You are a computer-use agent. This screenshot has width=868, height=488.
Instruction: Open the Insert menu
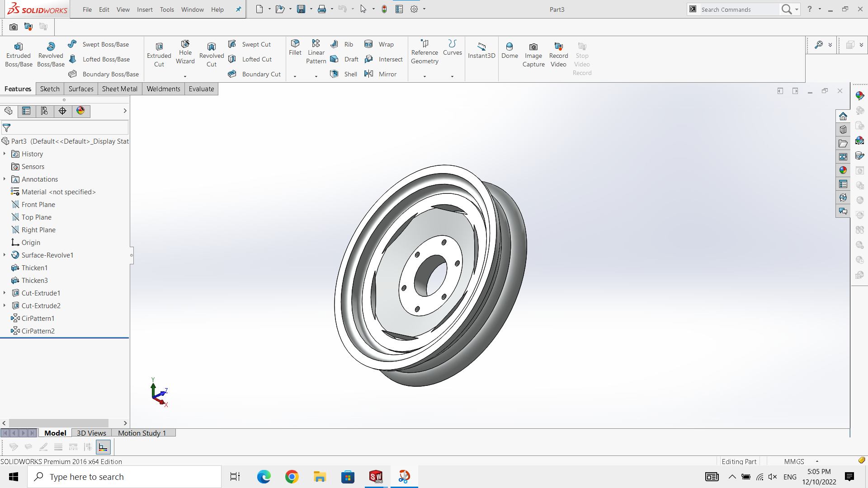(x=145, y=9)
